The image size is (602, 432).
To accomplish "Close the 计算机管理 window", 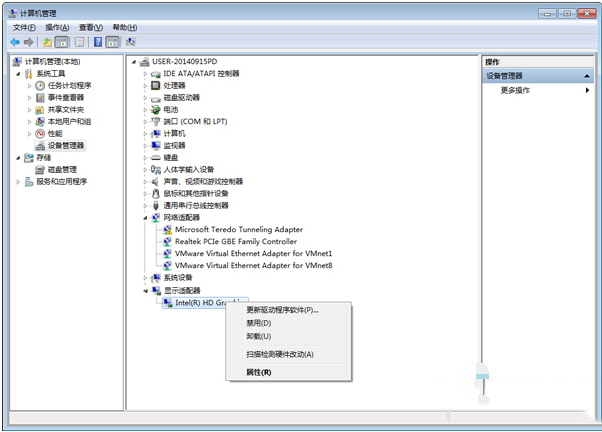I will pyautogui.click(x=587, y=13).
